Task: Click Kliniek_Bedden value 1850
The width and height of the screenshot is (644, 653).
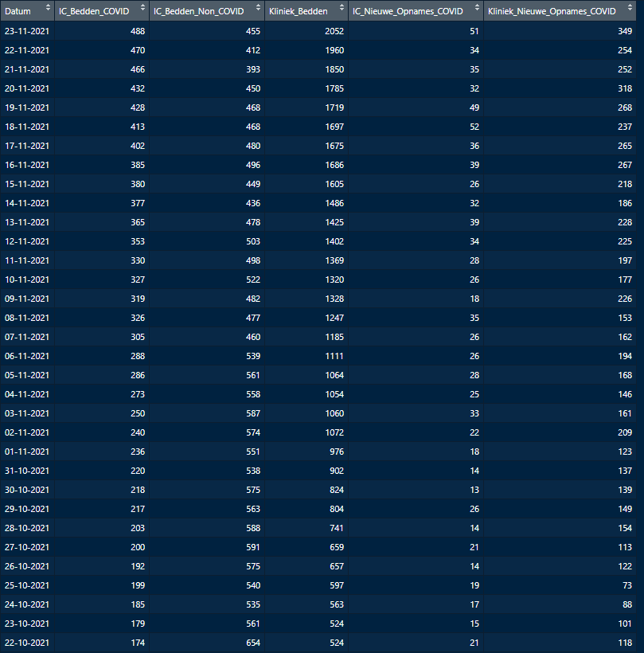Action: coord(334,69)
